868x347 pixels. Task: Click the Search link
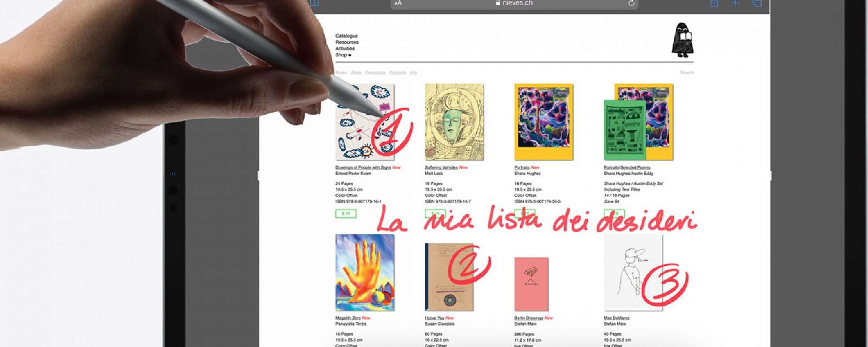click(687, 72)
